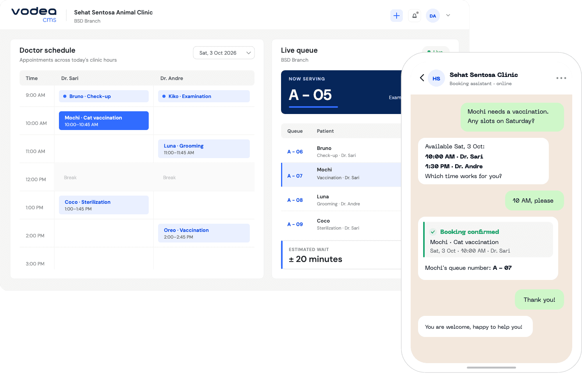Open the Bruno · Check-up appointment
The height and width of the screenshot is (392, 582).
(x=104, y=96)
